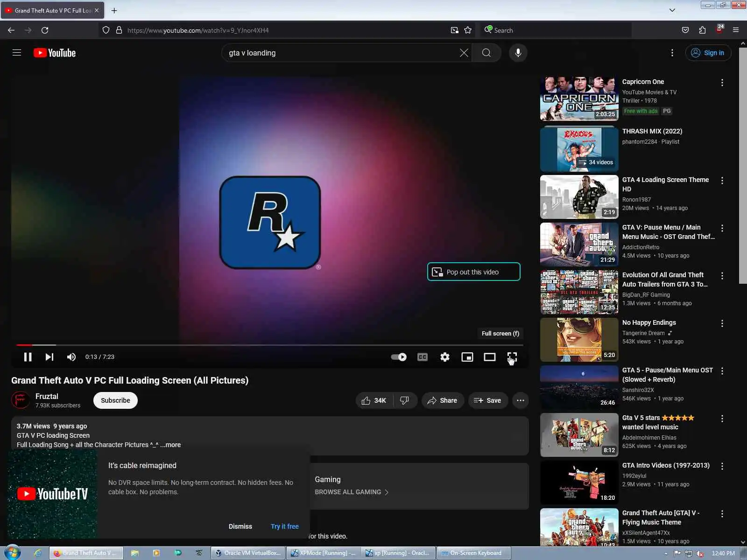Like the video with 34K likes
This screenshot has height=560, width=747.
(374, 400)
